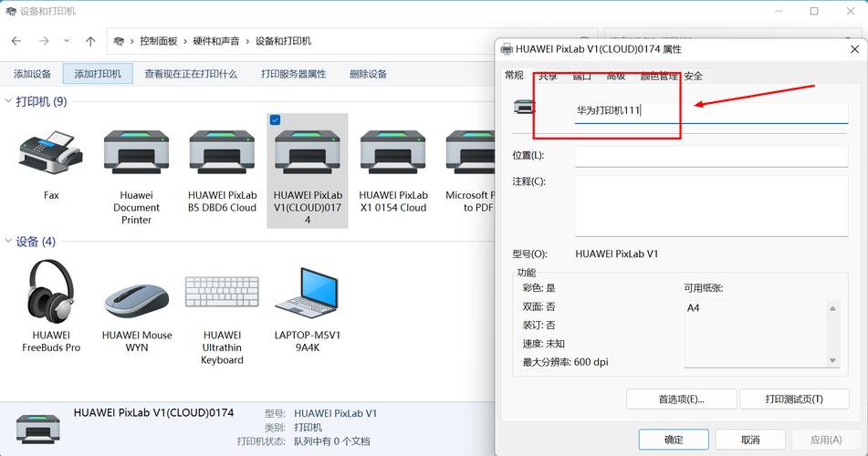
Task: Select A4 in the available paper list
Action: (x=694, y=308)
